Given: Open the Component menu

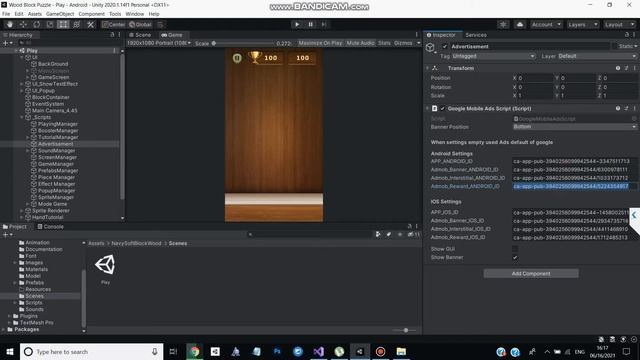Looking at the screenshot, I should click(91, 14).
